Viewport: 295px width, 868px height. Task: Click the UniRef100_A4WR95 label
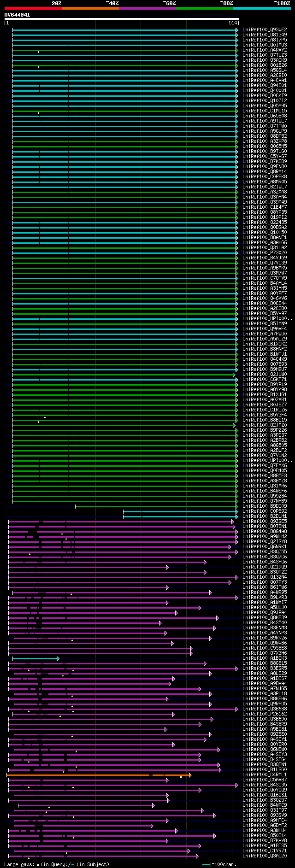pos(265,592)
